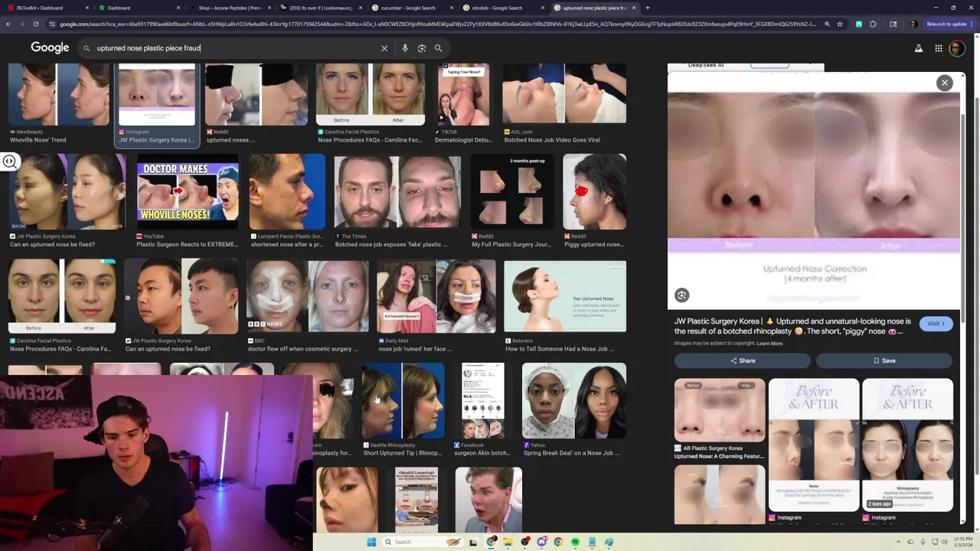Start voice search with the microphone icon
The height and width of the screenshot is (551, 980).
[x=405, y=48]
